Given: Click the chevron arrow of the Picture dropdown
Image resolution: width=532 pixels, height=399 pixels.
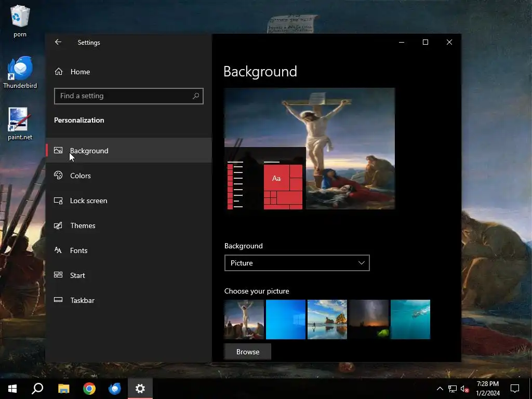Looking at the screenshot, I should pyautogui.click(x=362, y=263).
